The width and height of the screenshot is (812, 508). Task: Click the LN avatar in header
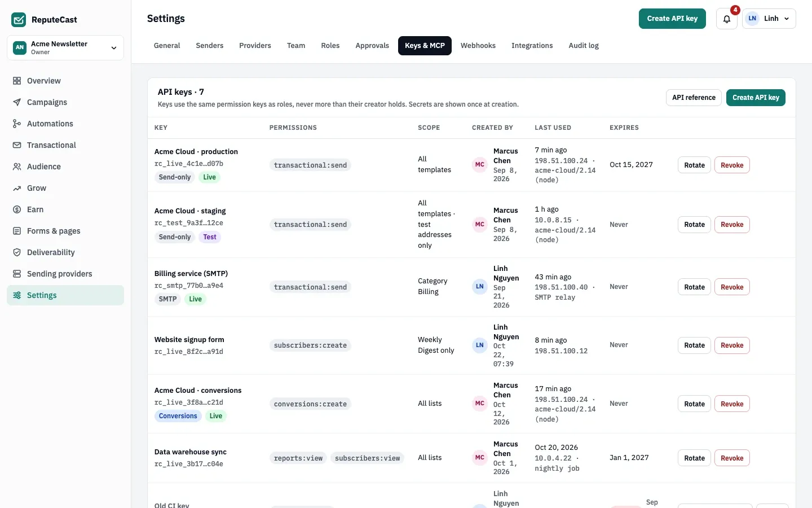pos(752,19)
